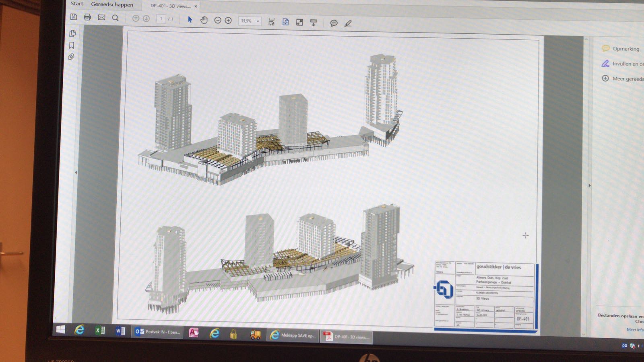Select the highlighter pen tool
Screen dimensions: 644x362
click(x=348, y=23)
